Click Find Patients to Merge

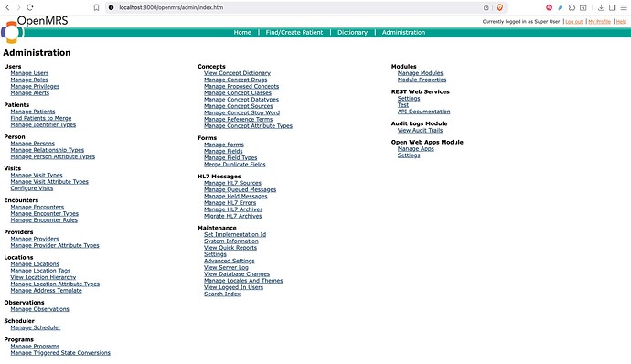pos(41,118)
